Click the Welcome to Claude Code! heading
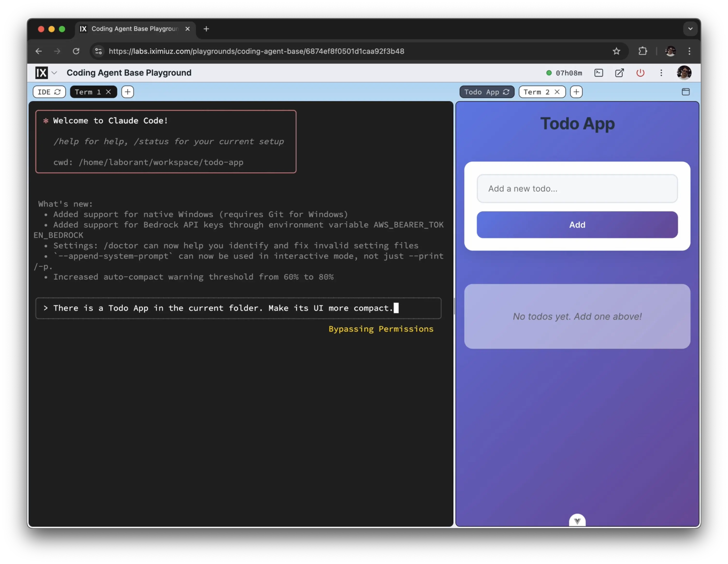The width and height of the screenshot is (728, 564). tap(110, 121)
